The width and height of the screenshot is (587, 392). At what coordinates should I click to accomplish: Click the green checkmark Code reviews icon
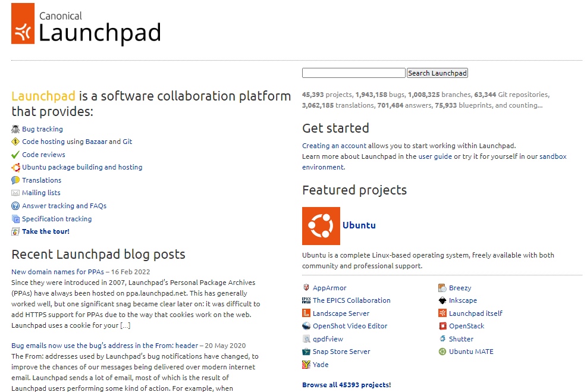[x=15, y=155]
